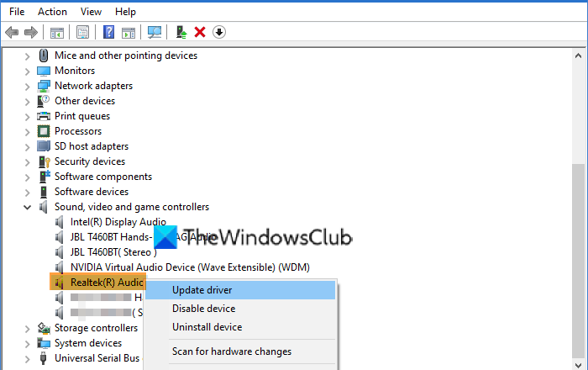Expand the Processors category
The height and width of the screenshot is (370, 588).
27,132
